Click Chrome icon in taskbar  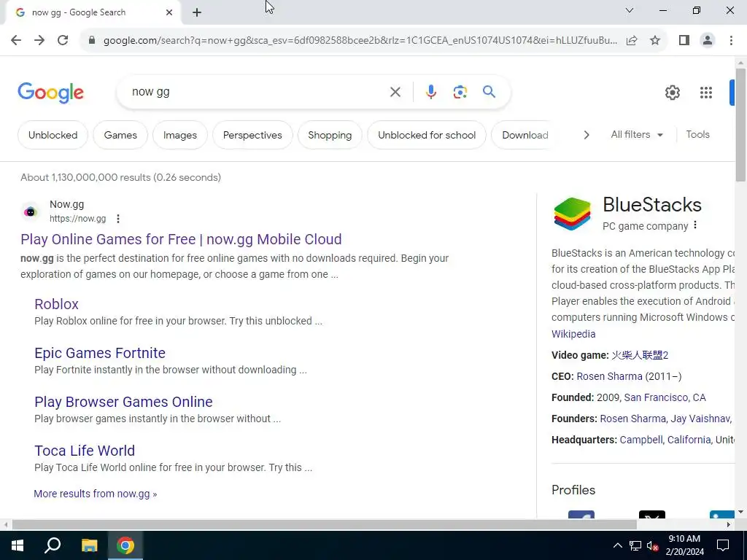[125, 545]
